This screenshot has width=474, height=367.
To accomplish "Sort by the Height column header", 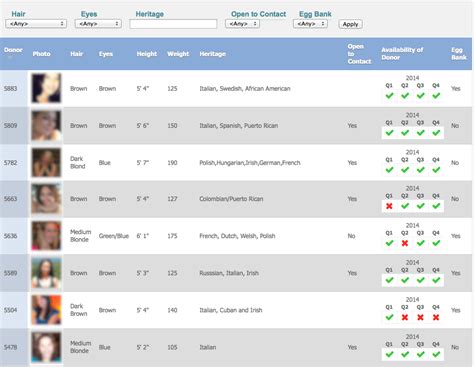I will coord(146,54).
